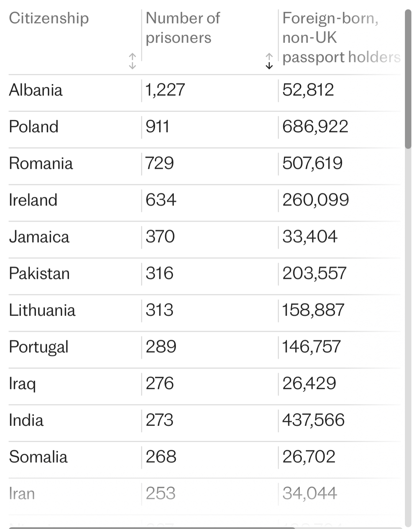This screenshot has height=529, width=420.
Task: Select the Somalia citizenship cell
Action: tap(38, 457)
